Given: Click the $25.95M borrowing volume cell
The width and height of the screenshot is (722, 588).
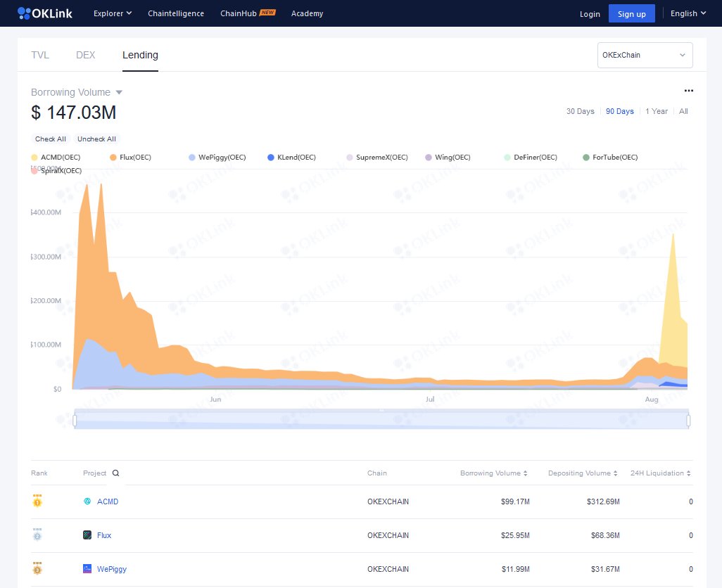Looking at the screenshot, I should coord(515,535).
